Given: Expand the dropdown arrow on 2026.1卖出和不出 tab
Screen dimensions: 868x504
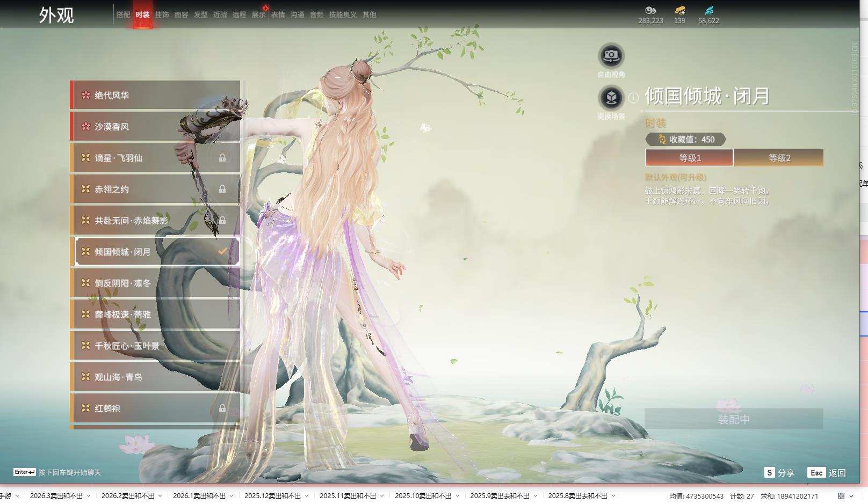Looking at the screenshot, I should click(232, 496).
